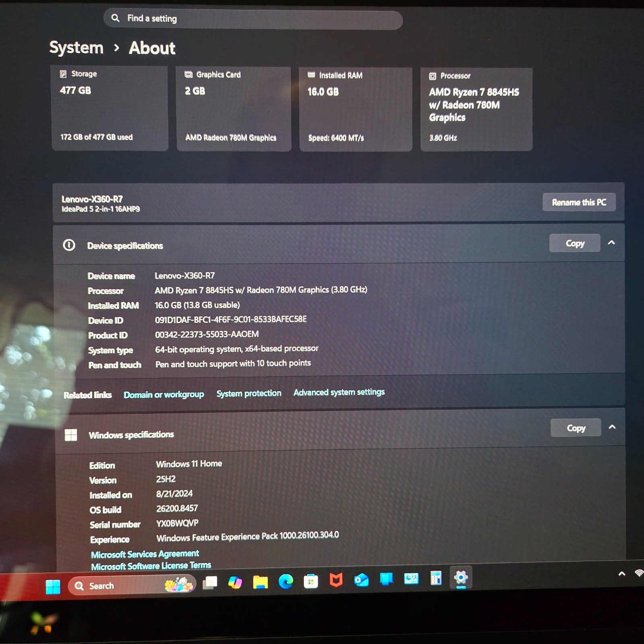Screen dimensions: 644x644
Task: Open Microsoft Services Agreement link
Action: tap(145, 554)
